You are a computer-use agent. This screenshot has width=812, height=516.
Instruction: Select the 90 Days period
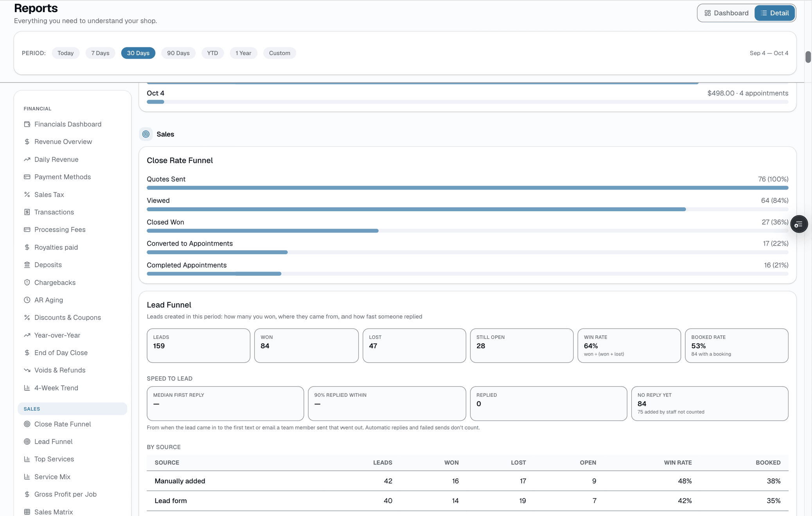pyautogui.click(x=178, y=53)
